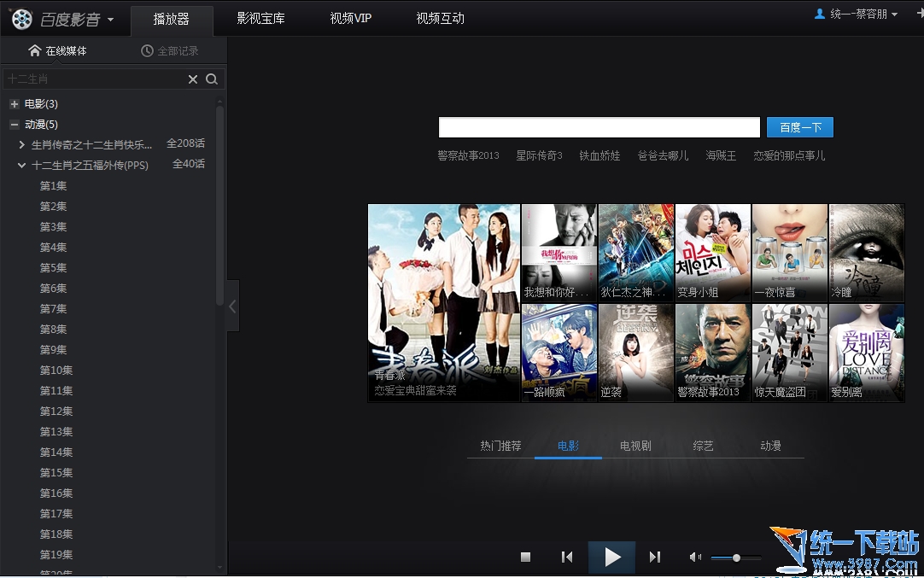Click the search magnifier in the sidebar
Image resolution: width=924 pixels, height=578 pixels.
[x=212, y=79]
